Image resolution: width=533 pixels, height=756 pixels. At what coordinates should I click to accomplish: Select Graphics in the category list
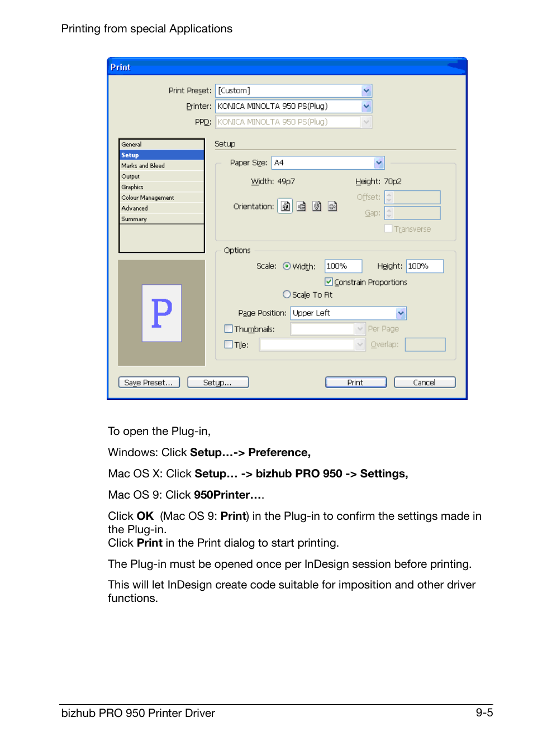[161, 187]
